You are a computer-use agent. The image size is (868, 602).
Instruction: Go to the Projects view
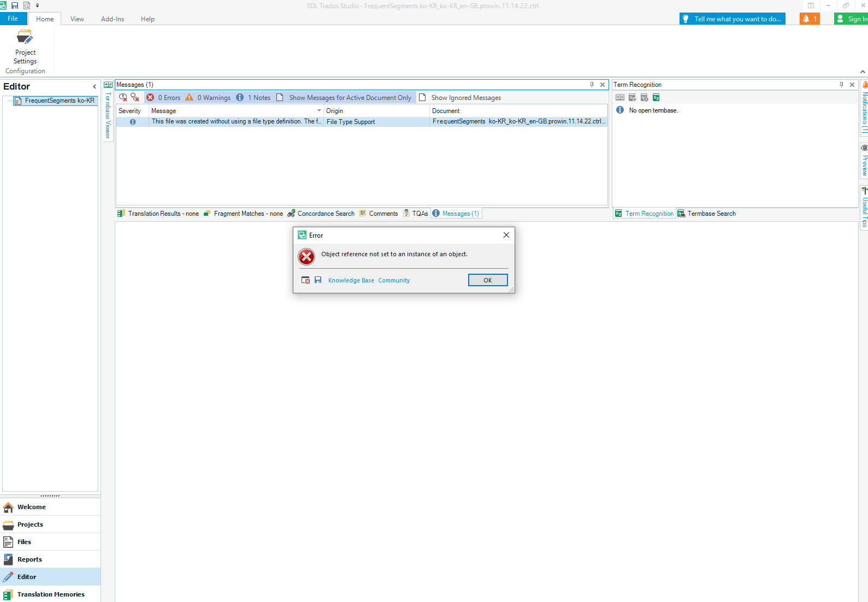50,524
